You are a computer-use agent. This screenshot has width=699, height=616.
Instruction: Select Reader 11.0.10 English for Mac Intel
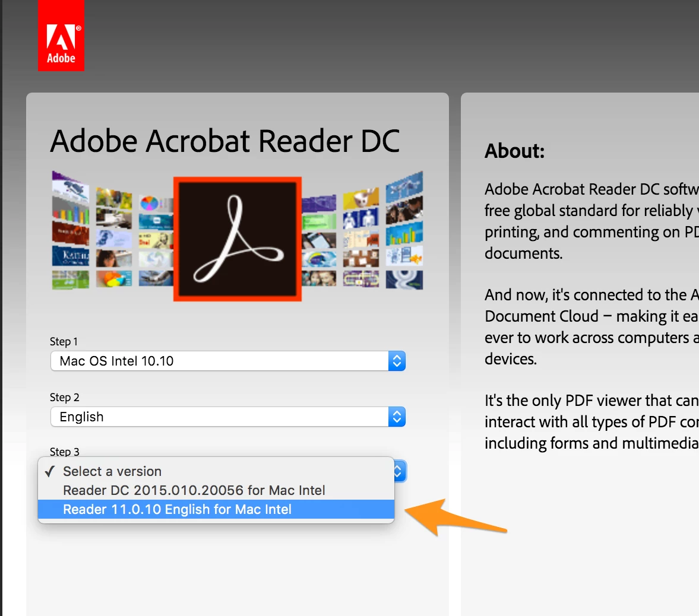216,509
